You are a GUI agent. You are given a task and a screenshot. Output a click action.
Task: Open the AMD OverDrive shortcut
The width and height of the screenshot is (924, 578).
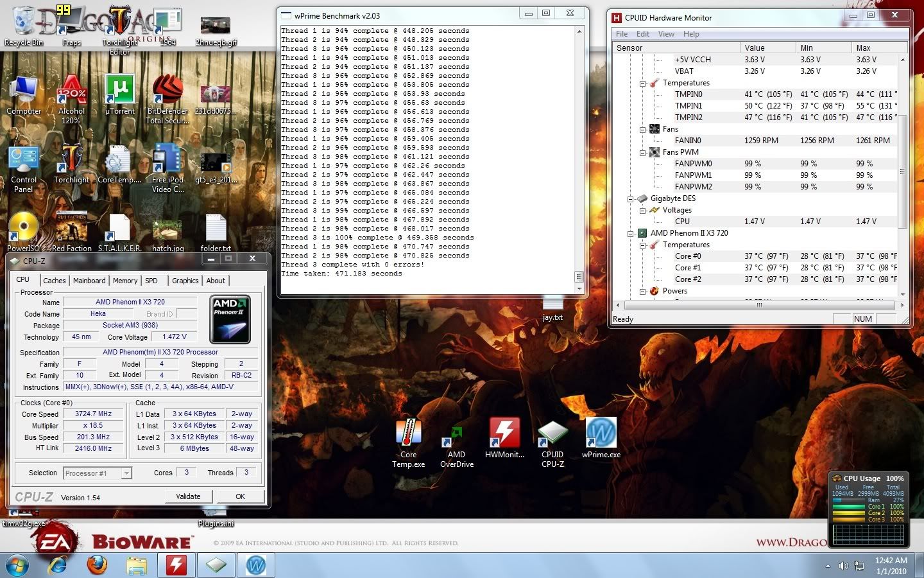(456, 433)
